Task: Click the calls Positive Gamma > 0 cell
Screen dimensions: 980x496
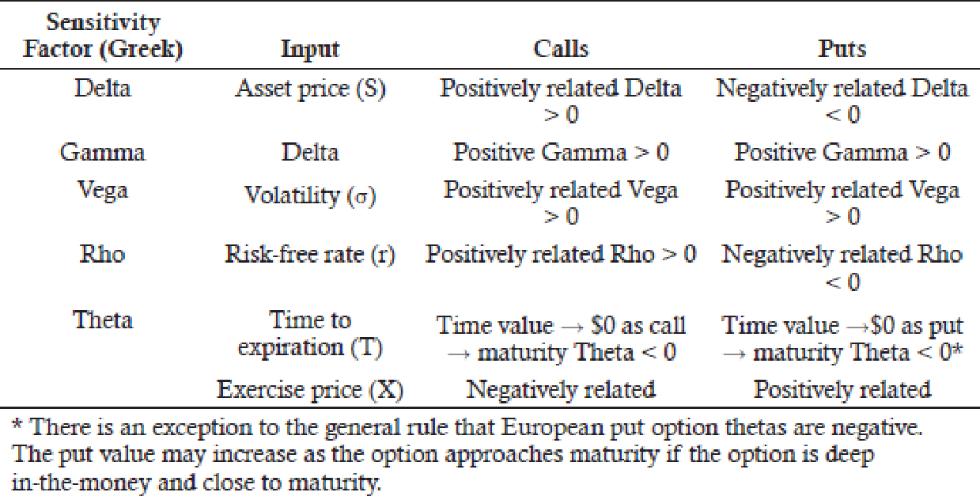Action: [x=561, y=152]
